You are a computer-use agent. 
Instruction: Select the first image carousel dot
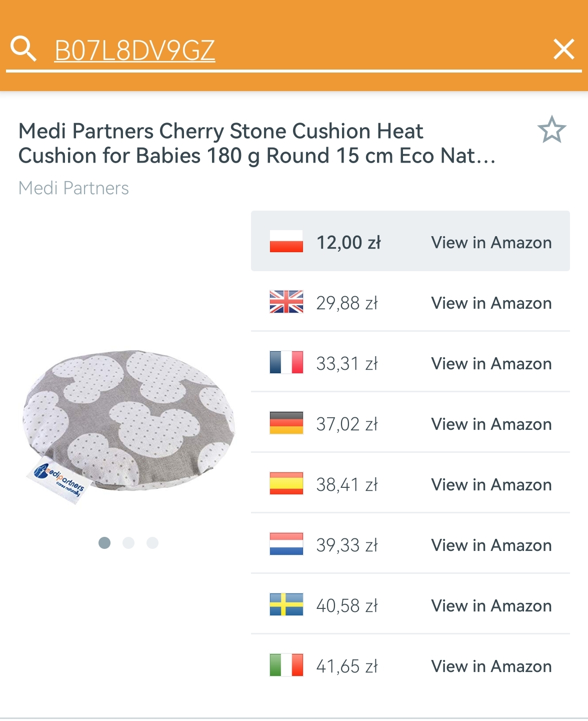(x=104, y=543)
